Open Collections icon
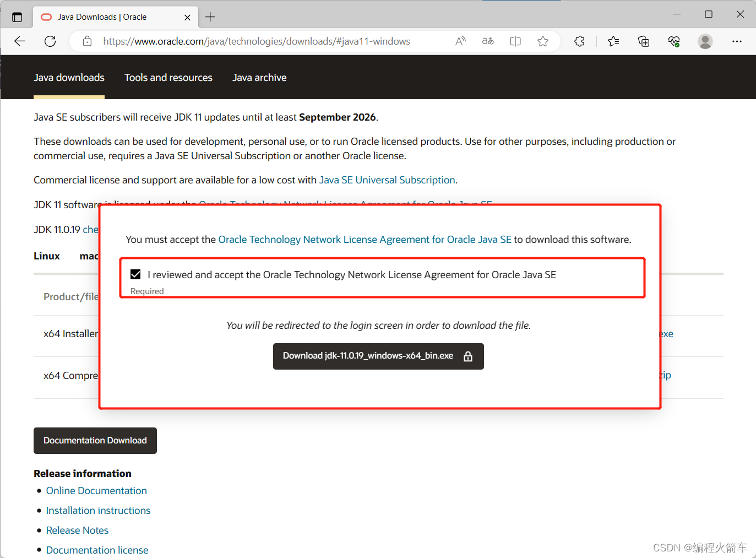 click(x=644, y=41)
